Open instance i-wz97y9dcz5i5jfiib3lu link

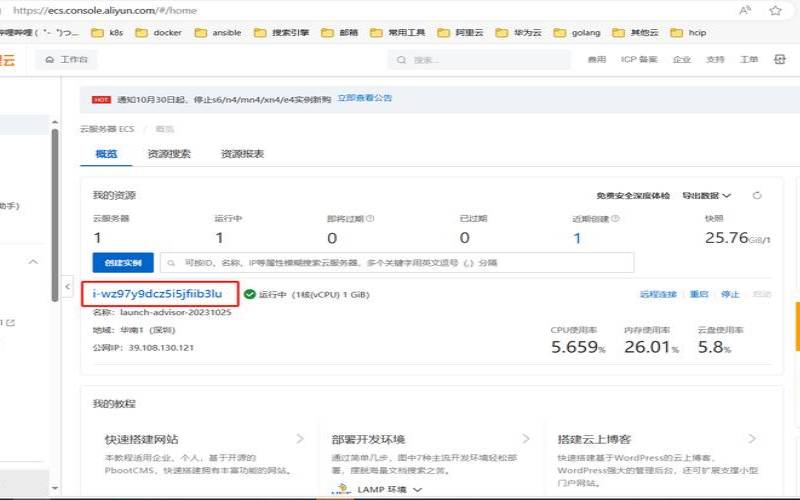pyautogui.click(x=158, y=294)
